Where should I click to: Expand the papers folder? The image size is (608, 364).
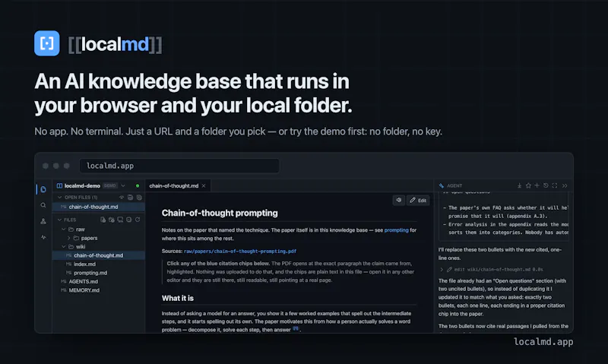68,238
